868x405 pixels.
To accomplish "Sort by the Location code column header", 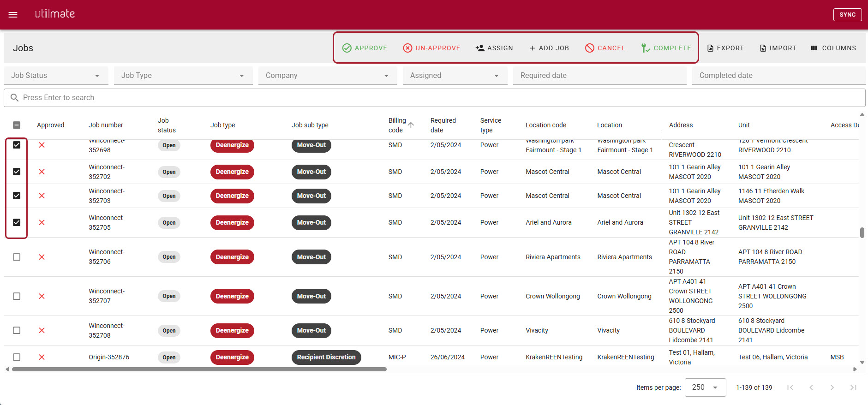I will coord(545,125).
